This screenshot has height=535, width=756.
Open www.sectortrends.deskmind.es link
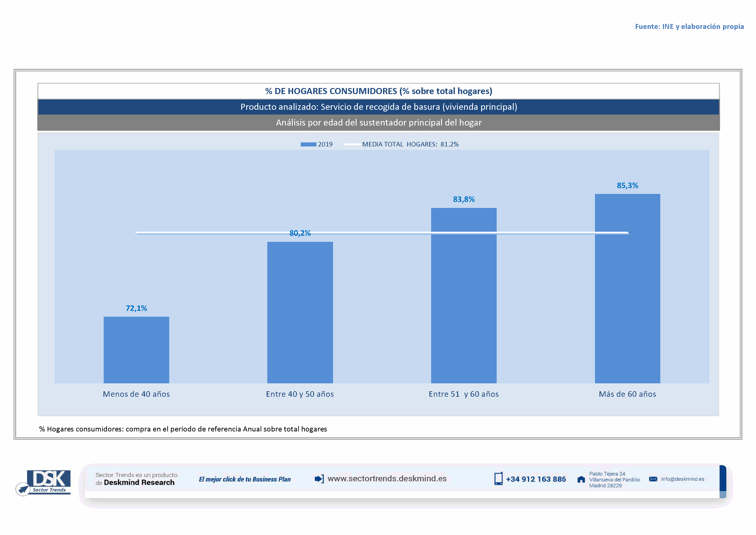[x=387, y=479]
